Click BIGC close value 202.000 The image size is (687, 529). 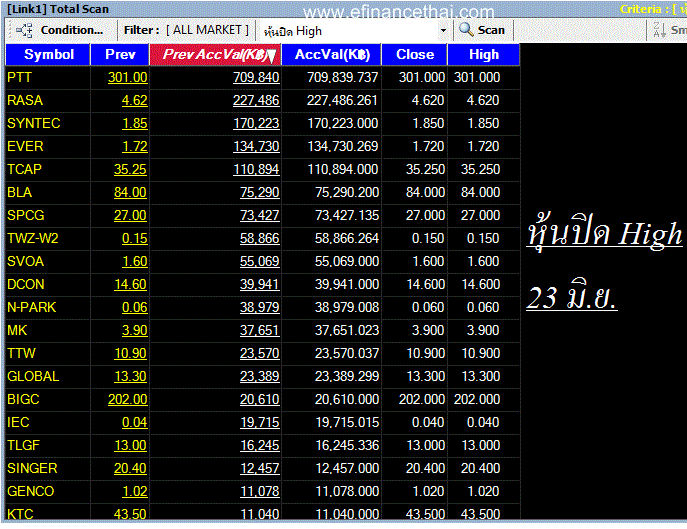[x=421, y=399]
